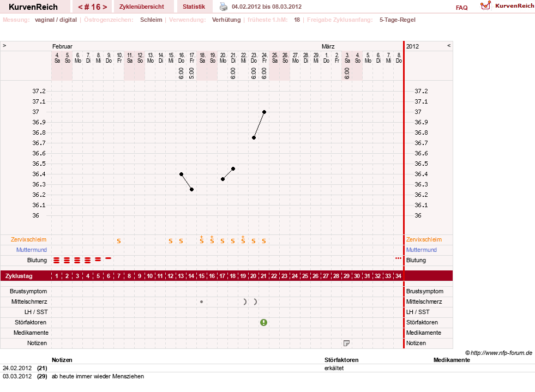Click light bleeding dash on cycle day 6

click(108, 258)
